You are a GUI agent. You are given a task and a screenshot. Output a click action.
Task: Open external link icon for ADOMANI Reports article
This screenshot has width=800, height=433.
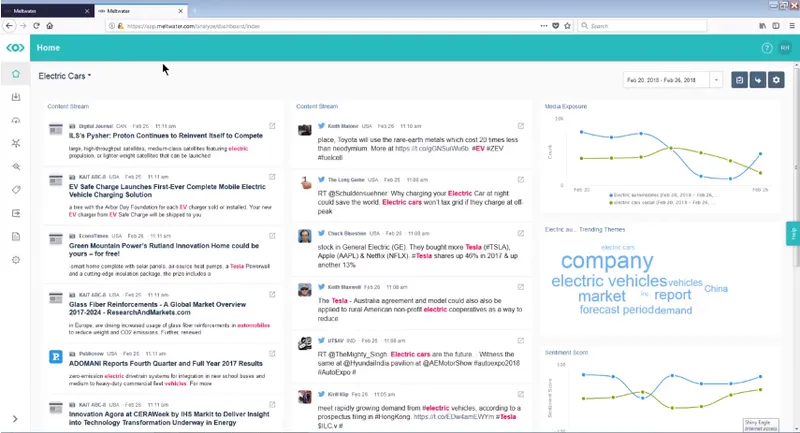click(x=272, y=353)
